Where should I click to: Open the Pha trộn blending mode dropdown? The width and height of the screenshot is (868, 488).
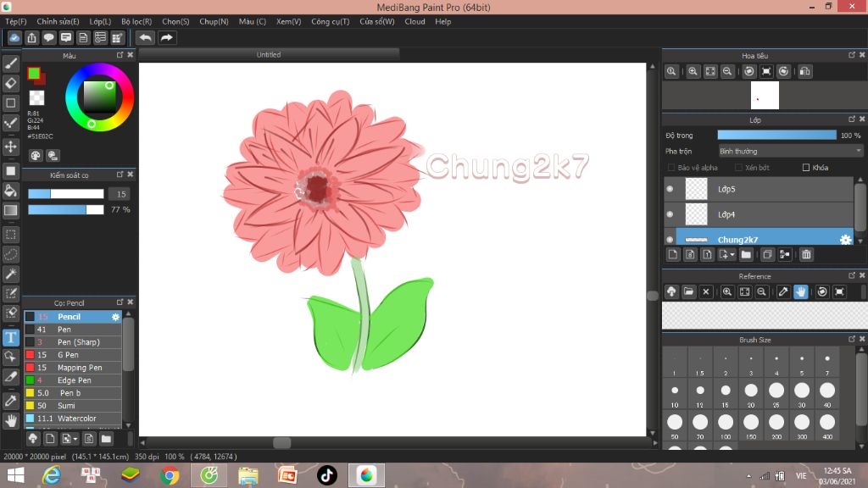pyautogui.click(x=791, y=151)
